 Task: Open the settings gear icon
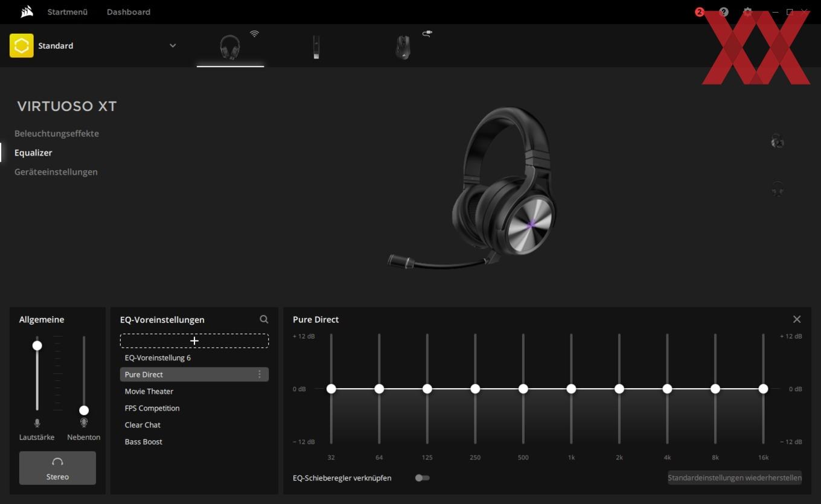click(748, 12)
